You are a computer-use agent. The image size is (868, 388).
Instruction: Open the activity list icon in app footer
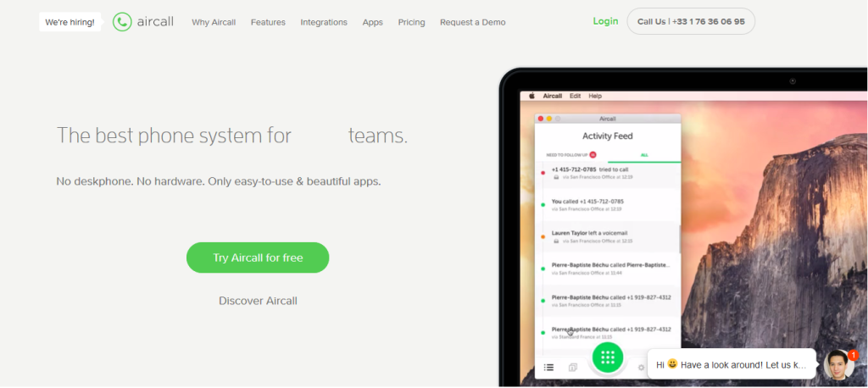click(548, 367)
